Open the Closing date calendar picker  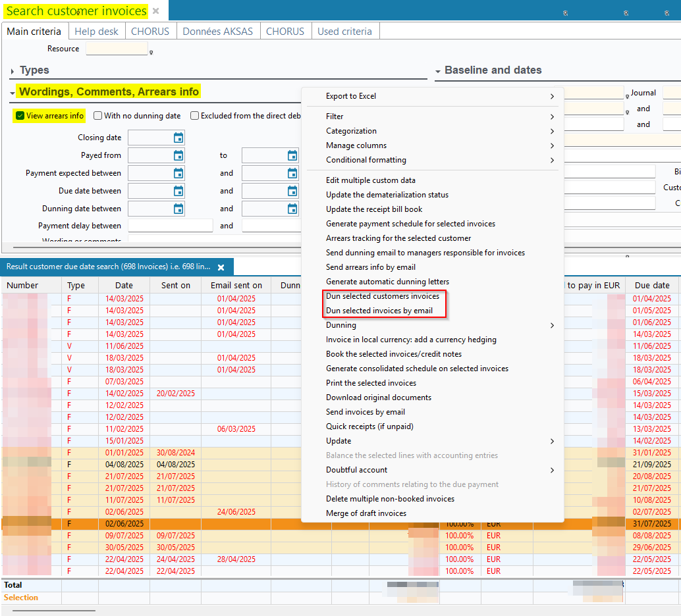coord(178,138)
